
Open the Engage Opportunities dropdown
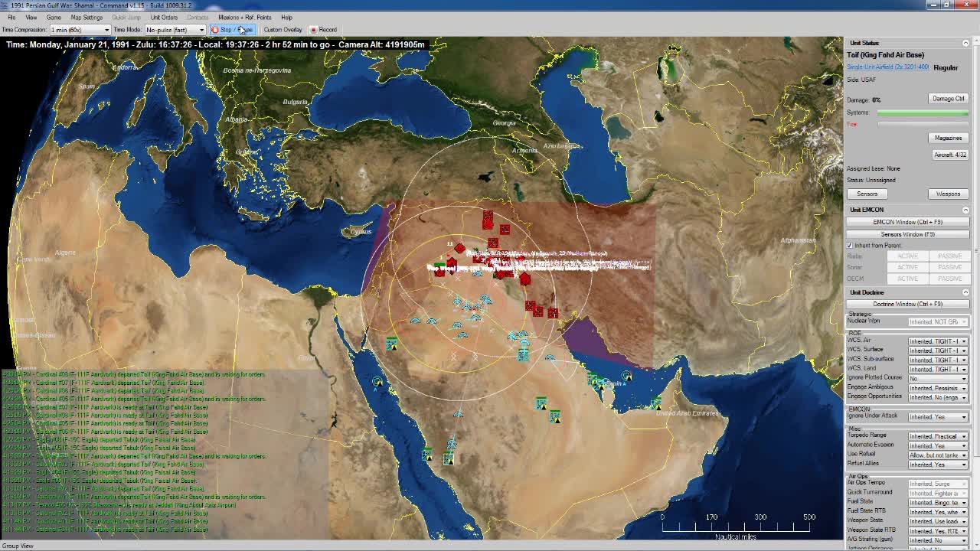click(x=938, y=397)
